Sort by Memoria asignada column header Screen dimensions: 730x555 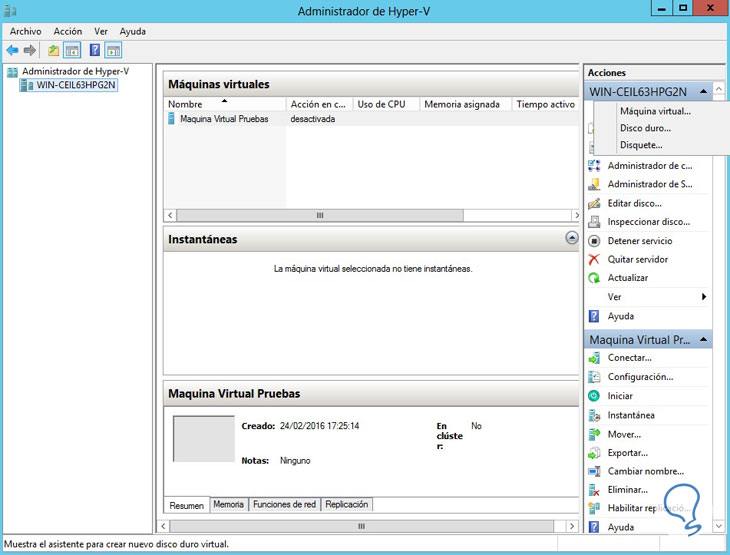tap(466, 104)
